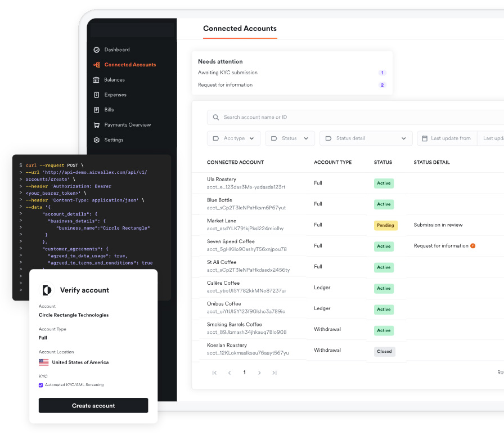Open the Awaiting KYC submission item
504x439 pixels.
click(228, 73)
